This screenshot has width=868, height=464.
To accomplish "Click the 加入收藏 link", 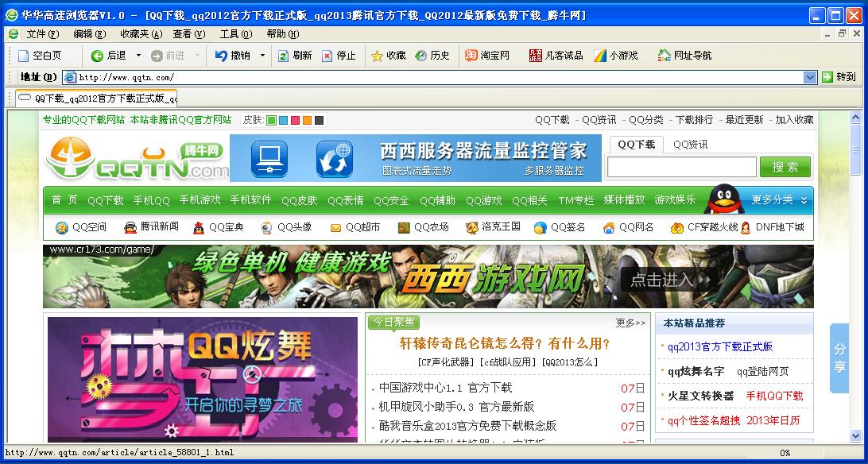I will [794, 119].
